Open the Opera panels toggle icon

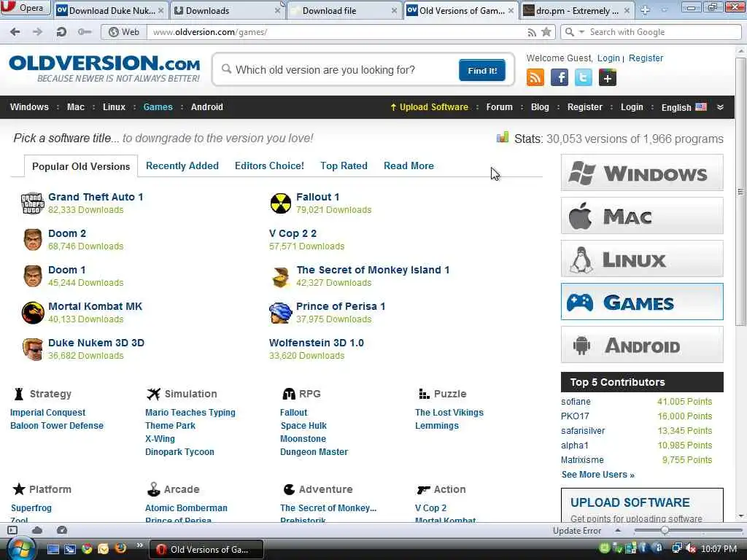[x=12, y=530]
